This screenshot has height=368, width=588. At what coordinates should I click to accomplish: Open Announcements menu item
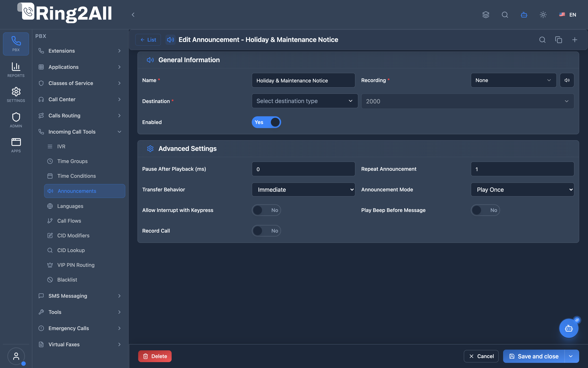(x=85, y=191)
